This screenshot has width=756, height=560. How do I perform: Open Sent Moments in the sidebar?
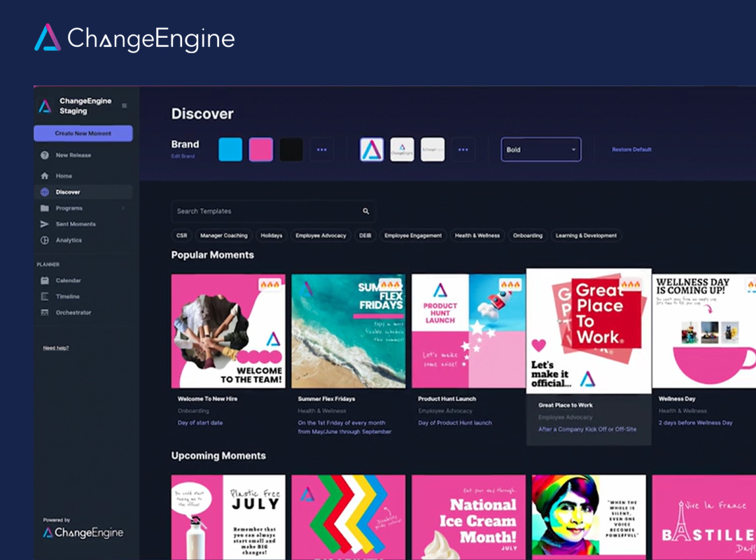point(83,224)
